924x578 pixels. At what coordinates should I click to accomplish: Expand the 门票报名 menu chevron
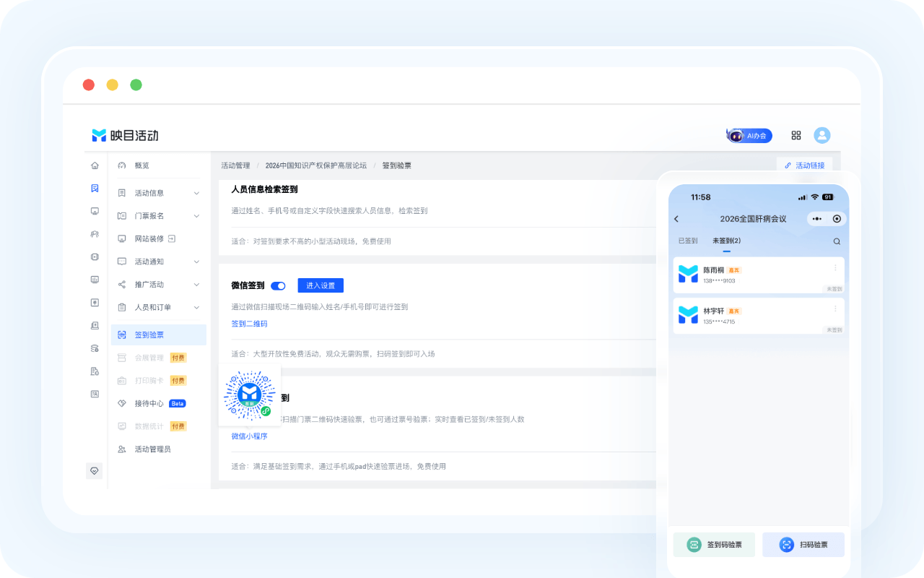click(196, 216)
